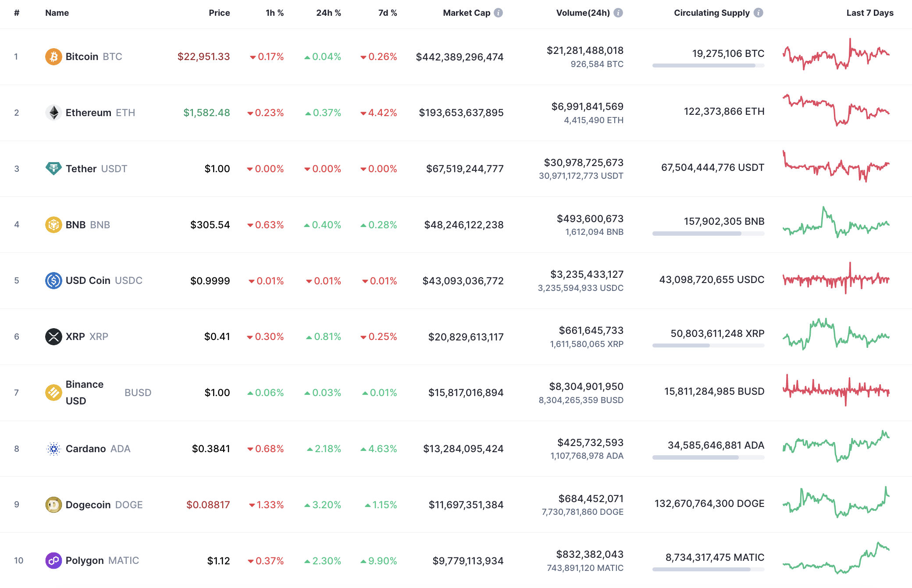Open the Volume(24h) info tooltip
This screenshot has height=588, width=912.
618,13
